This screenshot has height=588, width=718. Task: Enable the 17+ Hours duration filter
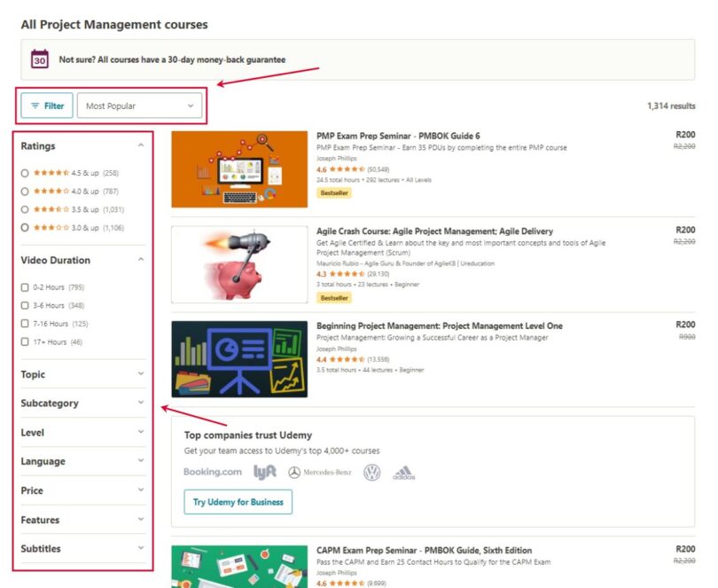coord(26,341)
